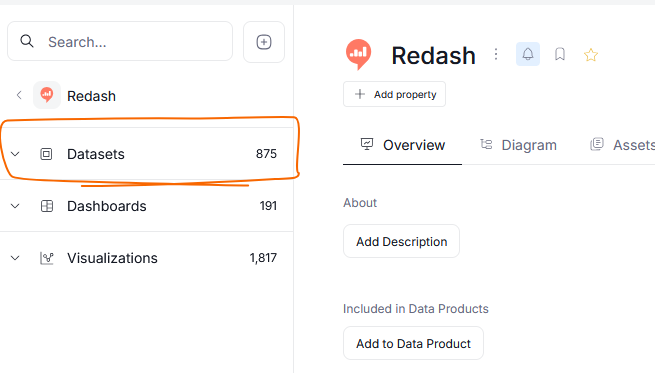Click the Dashboards grid icon
The height and width of the screenshot is (373, 655).
[x=47, y=206]
